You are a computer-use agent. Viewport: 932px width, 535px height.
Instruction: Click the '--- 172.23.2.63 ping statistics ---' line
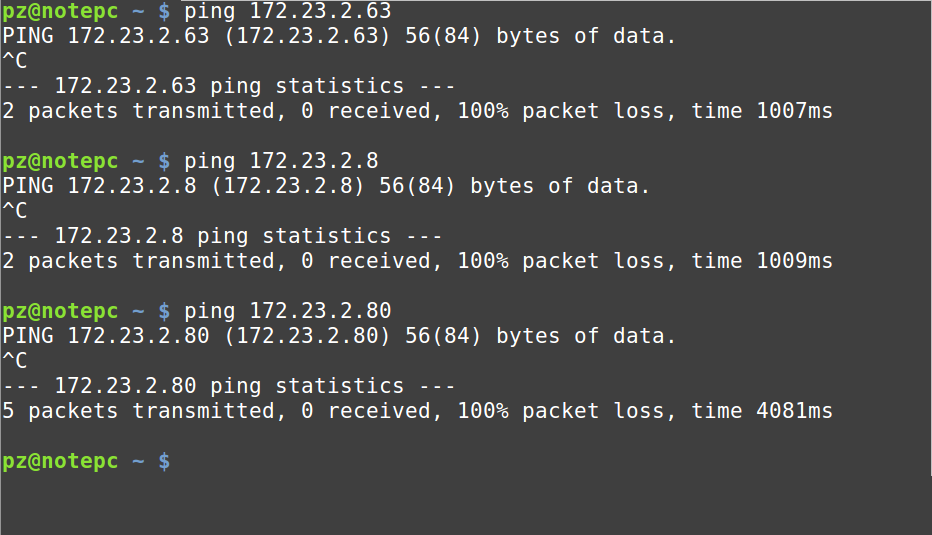(x=229, y=86)
